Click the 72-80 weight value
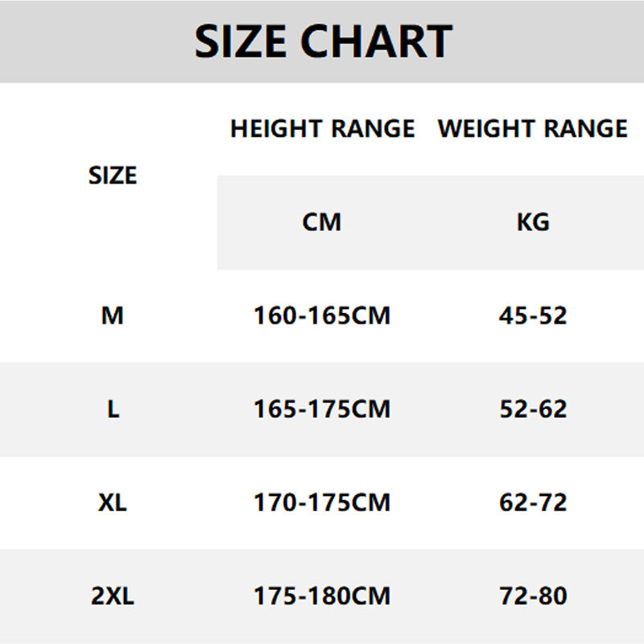644x644 pixels. (x=533, y=597)
